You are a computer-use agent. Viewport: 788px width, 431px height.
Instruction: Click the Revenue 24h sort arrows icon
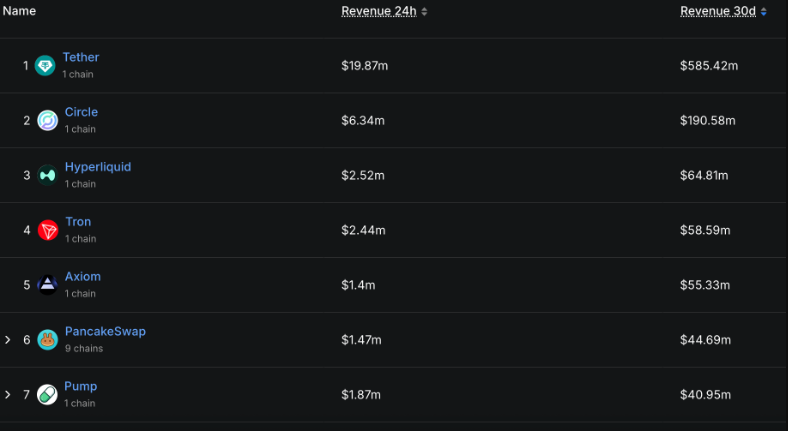(x=424, y=12)
